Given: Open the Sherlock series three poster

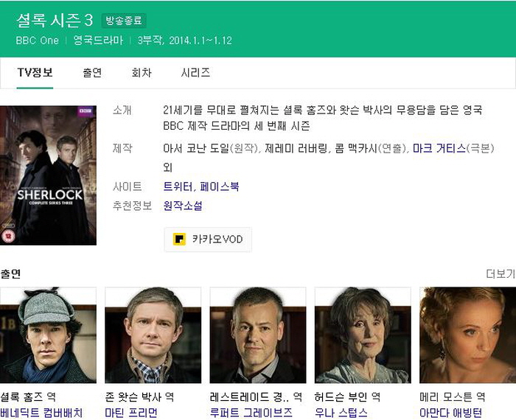Looking at the screenshot, I should coord(48,175).
